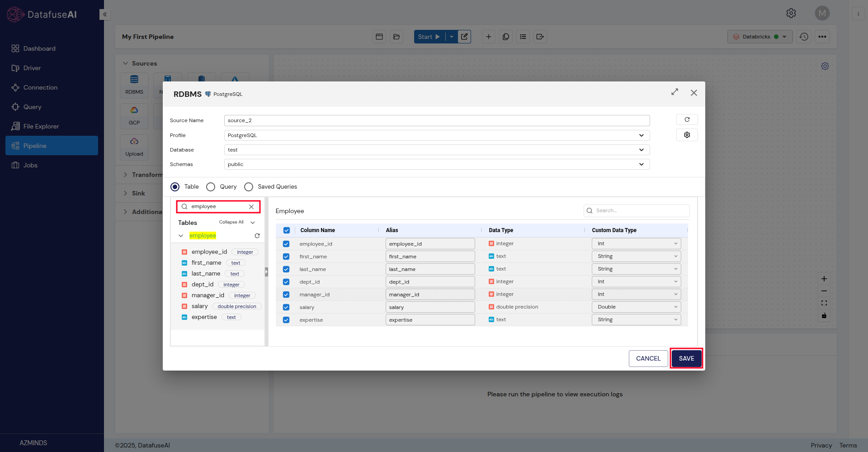This screenshot has width=868, height=452.
Task: Select the Query radio button
Action: 211,187
